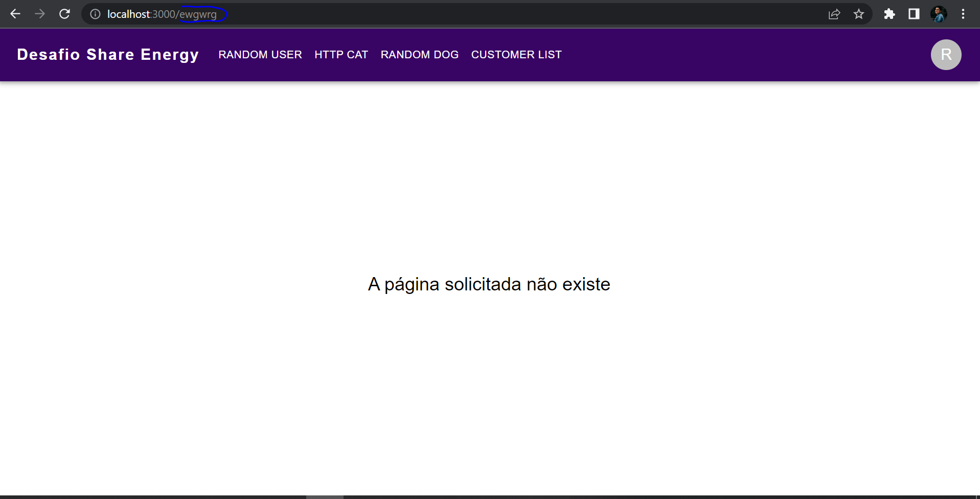Click the forward navigation arrow
The image size is (980, 499).
coord(40,14)
